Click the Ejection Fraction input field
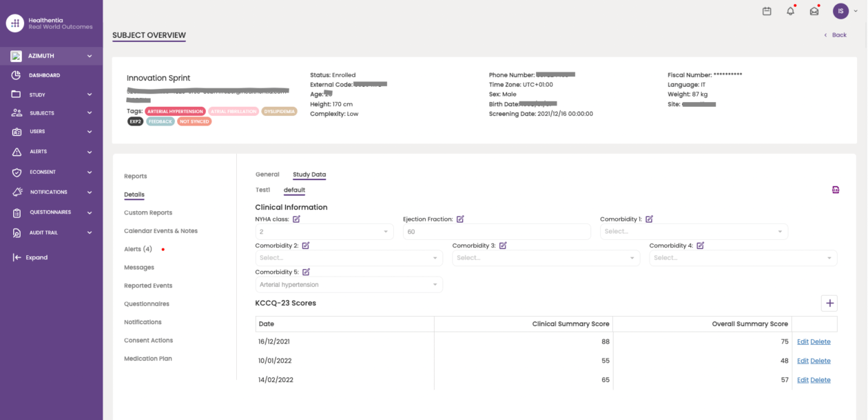 click(497, 232)
